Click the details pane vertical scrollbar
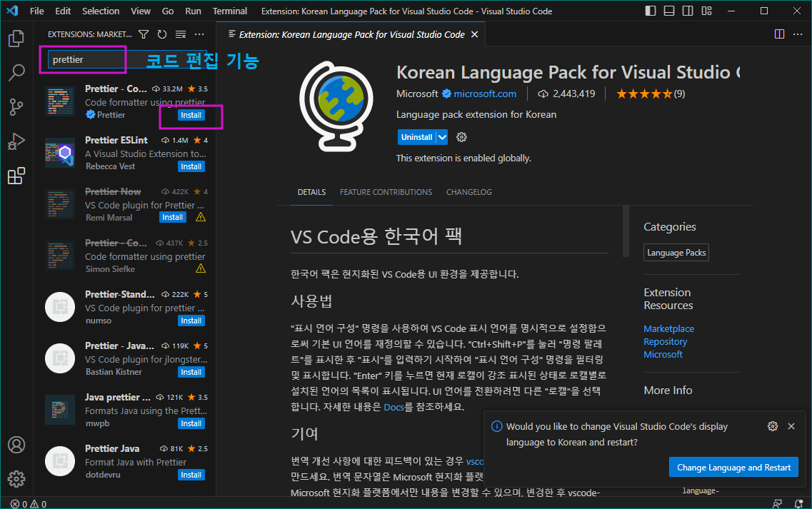 626,231
